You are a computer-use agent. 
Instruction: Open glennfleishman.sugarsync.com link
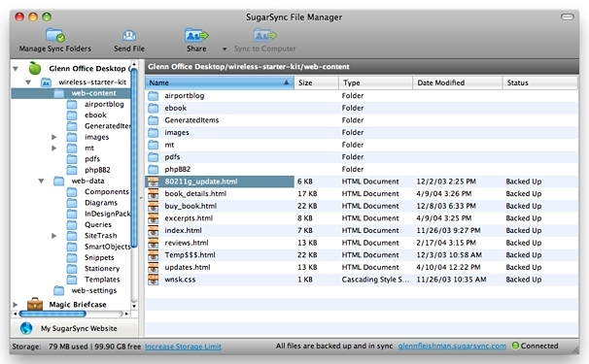click(452, 346)
